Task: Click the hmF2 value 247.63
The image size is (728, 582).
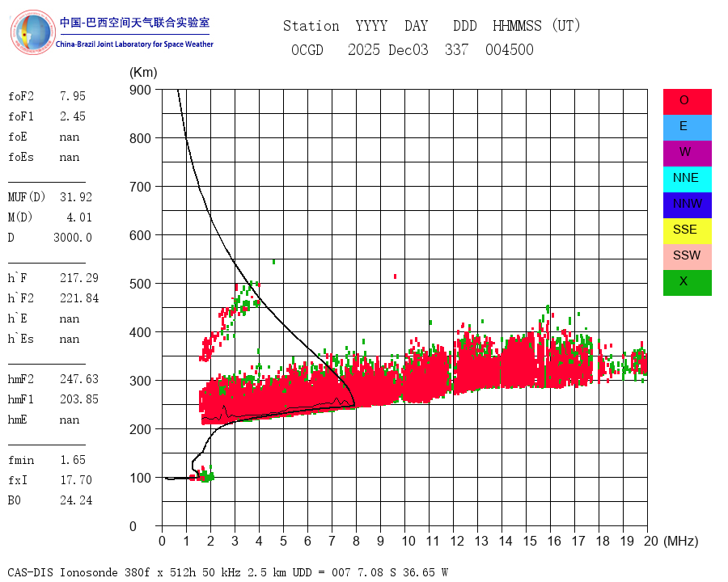Action: click(79, 379)
